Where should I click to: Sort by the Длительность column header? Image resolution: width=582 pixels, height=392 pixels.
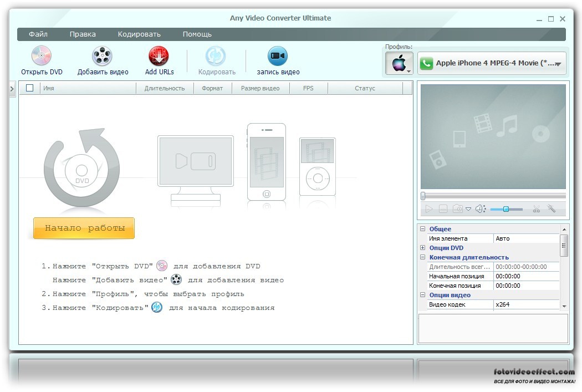[165, 88]
